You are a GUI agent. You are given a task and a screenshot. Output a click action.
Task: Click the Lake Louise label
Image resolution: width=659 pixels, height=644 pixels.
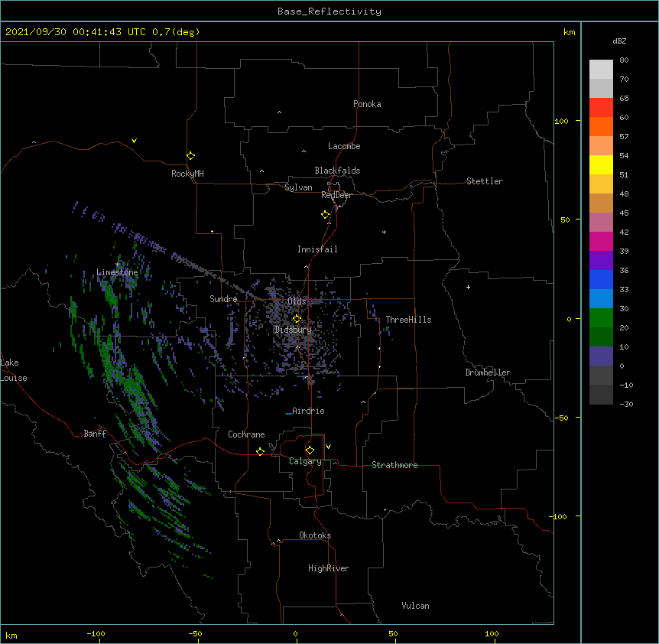click(14, 370)
